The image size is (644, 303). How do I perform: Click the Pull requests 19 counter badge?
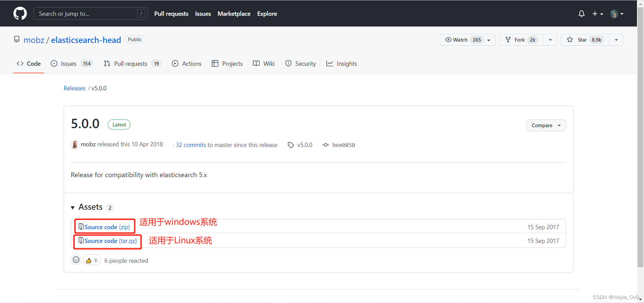pos(156,64)
